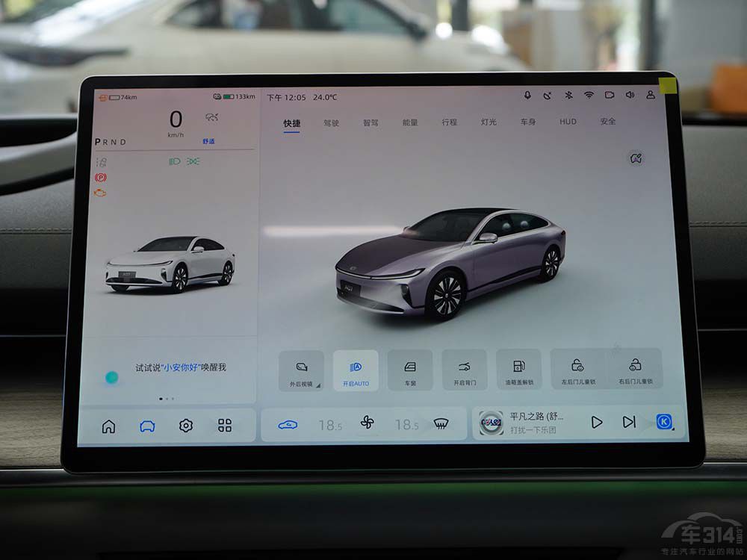Toggle the 右后门儿童锁 child lock

tap(635, 369)
